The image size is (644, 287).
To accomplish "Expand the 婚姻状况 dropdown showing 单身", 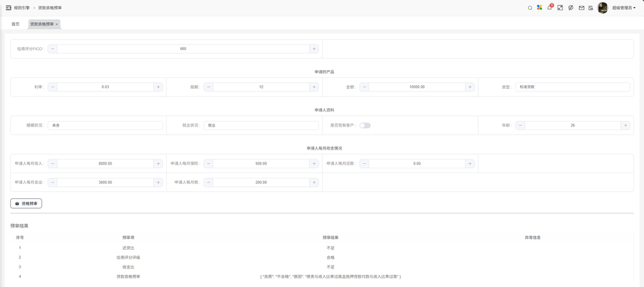I will point(105,125).
